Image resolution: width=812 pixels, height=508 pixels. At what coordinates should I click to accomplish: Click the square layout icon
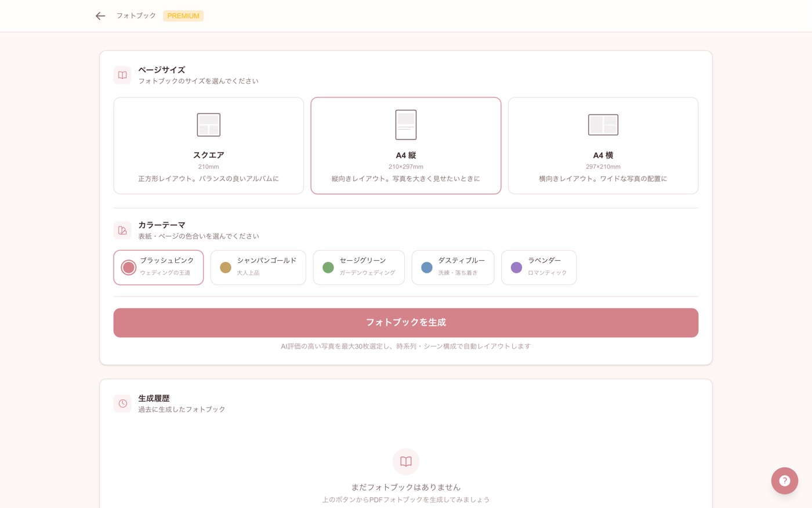click(x=209, y=125)
